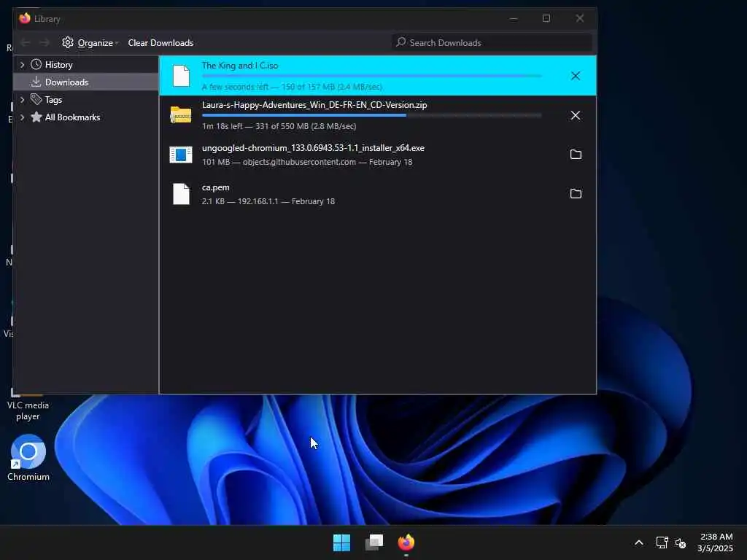Go forward with the Library forward arrow

(44, 43)
